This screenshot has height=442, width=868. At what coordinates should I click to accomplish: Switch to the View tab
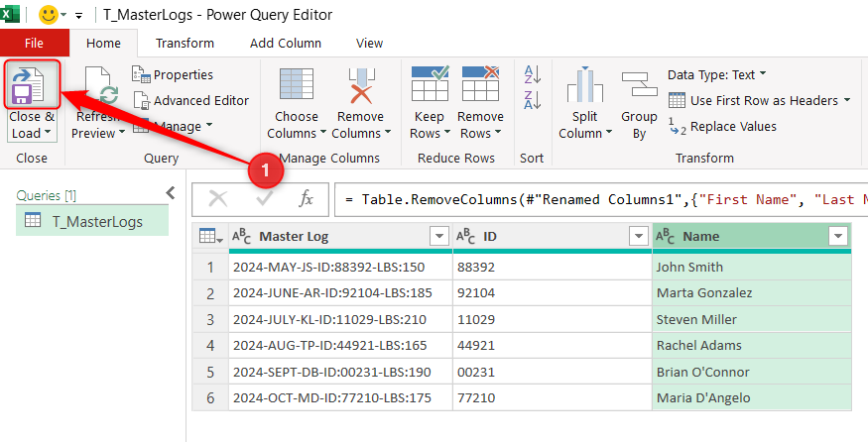pos(369,44)
